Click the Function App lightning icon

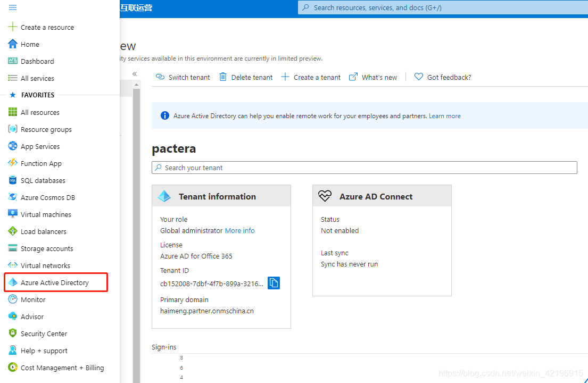click(x=12, y=163)
